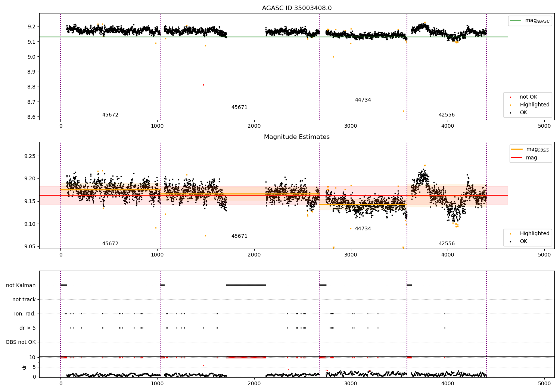560x392 pixels.
Task: Click OBSID label 42556 in top panel
Action: (x=447, y=115)
